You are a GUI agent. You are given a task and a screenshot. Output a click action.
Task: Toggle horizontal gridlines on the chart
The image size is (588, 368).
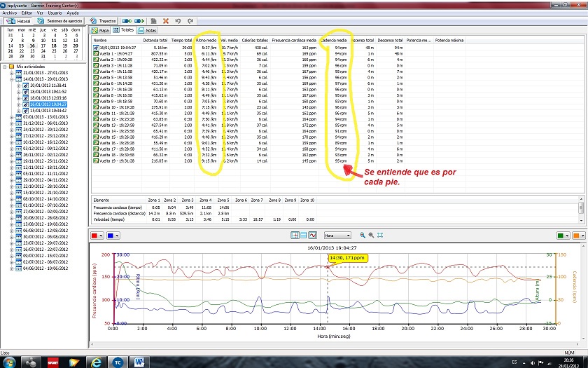303,235
